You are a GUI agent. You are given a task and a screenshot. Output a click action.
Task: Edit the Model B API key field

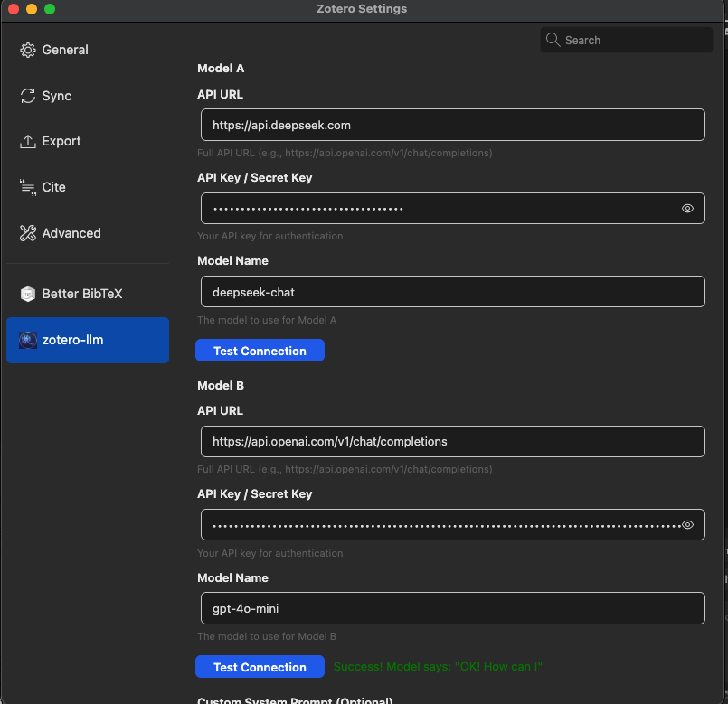click(x=453, y=525)
